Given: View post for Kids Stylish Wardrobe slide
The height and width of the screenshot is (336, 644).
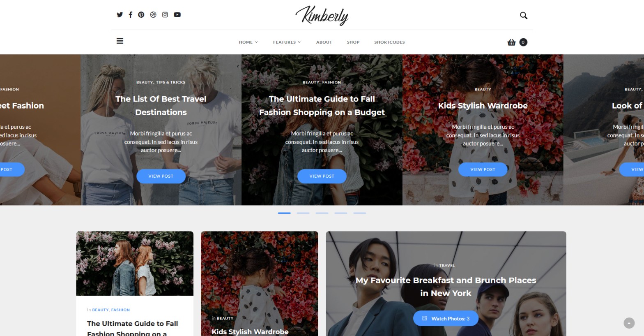Looking at the screenshot, I should click(x=483, y=169).
